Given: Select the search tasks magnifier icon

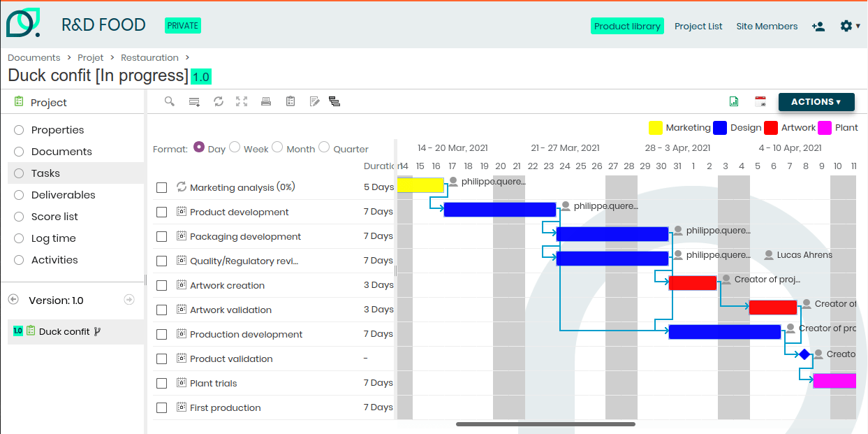Looking at the screenshot, I should pyautogui.click(x=169, y=101).
